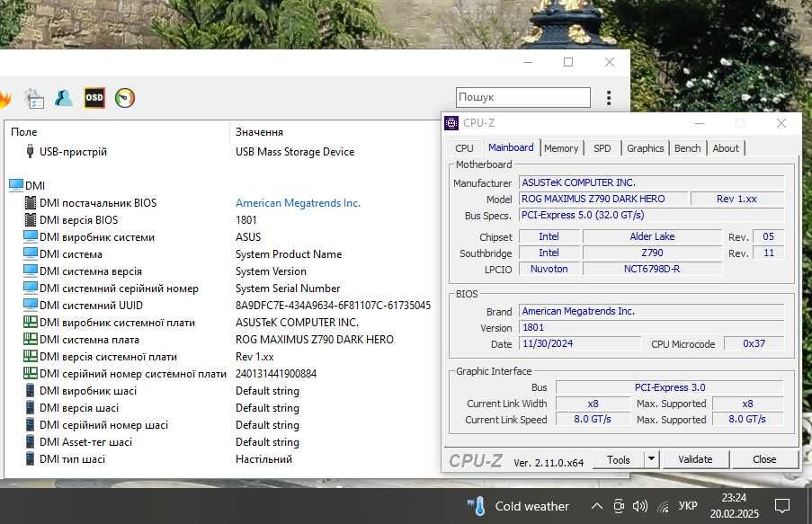Image resolution: width=812 pixels, height=524 pixels.
Task: Click the Graphic Interface Bus PCI-Express 3.0 field
Action: point(670,387)
